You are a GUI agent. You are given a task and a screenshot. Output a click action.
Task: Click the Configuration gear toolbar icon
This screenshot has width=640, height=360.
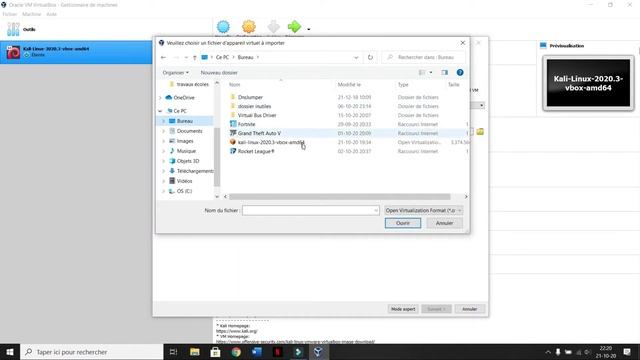249,27
